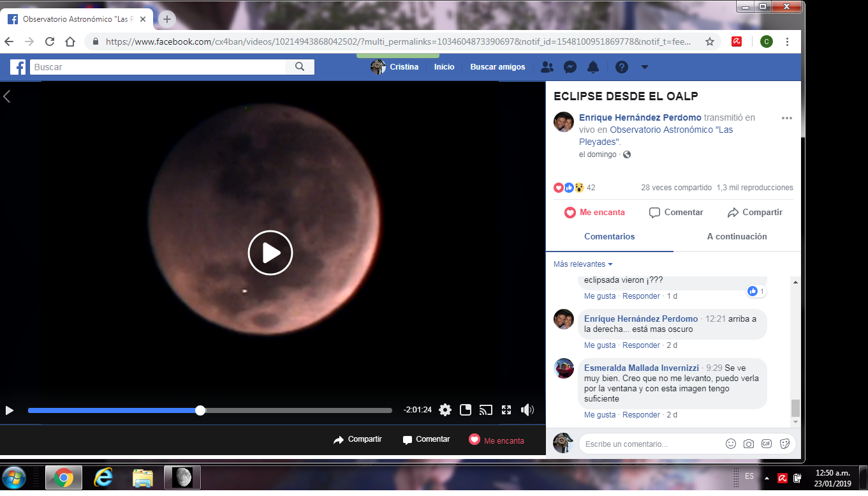Open video settings gear icon
The height and width of the screenshot is (496, 868).
click(x=445, y=410)
